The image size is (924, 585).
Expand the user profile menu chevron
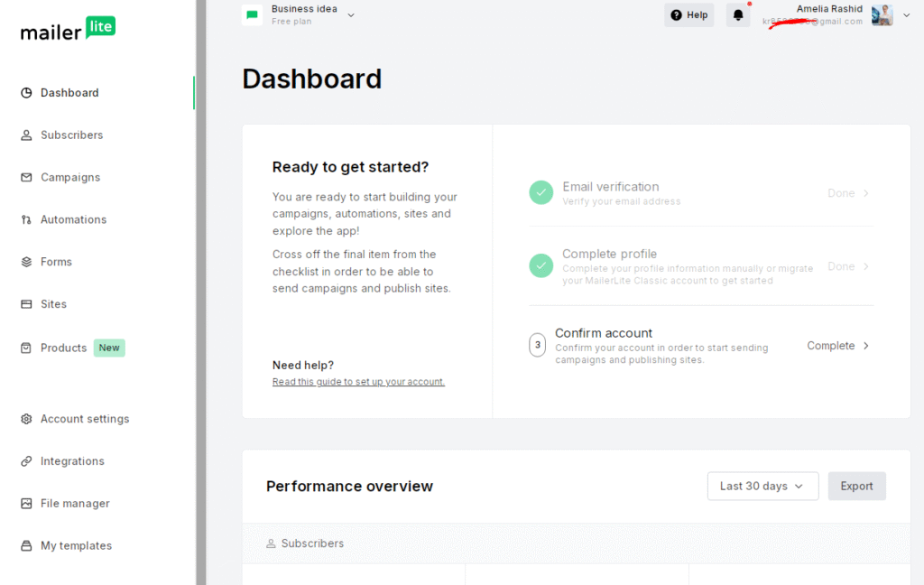(906, 14)
